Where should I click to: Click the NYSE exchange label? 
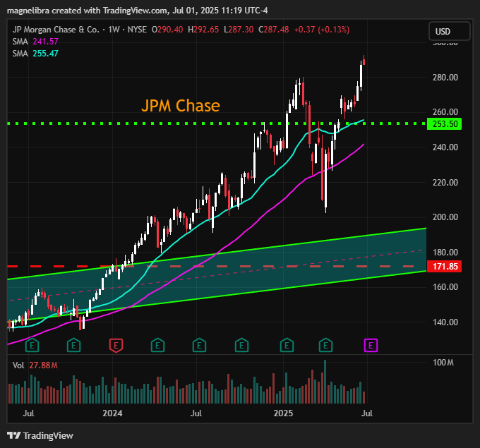(x=137, y=30)
